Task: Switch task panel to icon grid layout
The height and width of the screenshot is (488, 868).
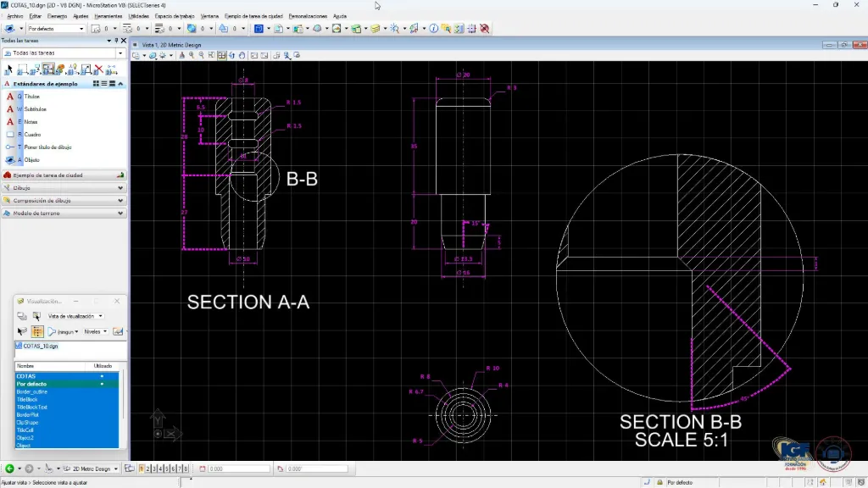Action: (96, 84)
